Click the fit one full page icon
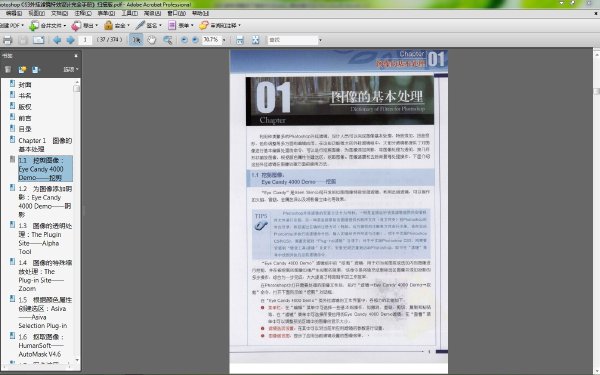This screenshot has width=600, height=375. point(255,40)
